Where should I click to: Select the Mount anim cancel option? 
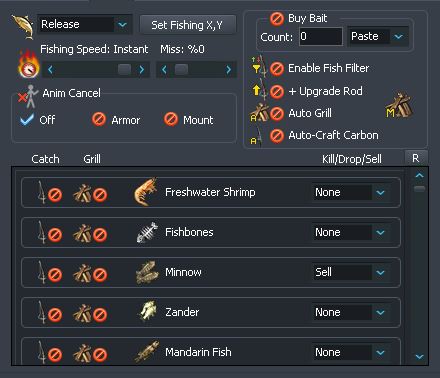coord(171,119)
